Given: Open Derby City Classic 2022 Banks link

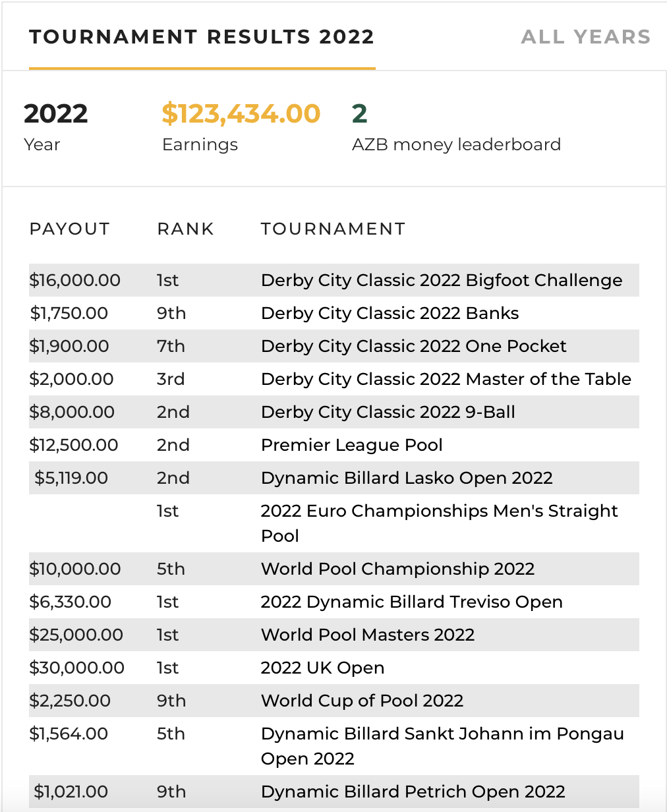Looking at the screenshot, I should (x=390, y=313).
